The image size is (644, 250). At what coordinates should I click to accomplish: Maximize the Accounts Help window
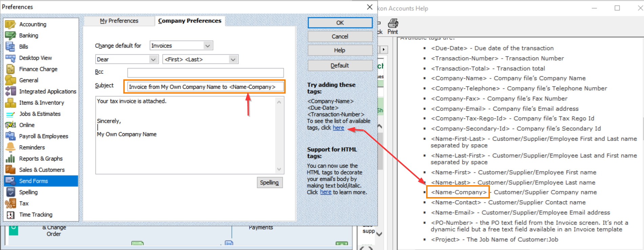click(617, 8)
